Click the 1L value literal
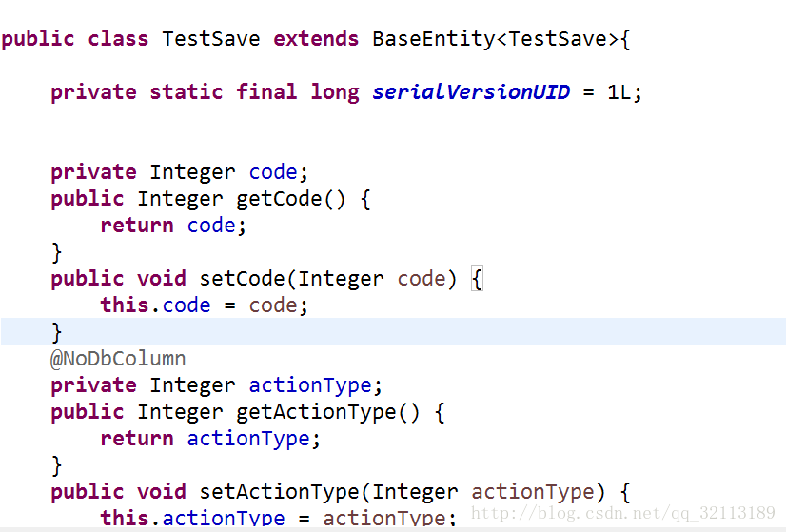 click(619, 92)
